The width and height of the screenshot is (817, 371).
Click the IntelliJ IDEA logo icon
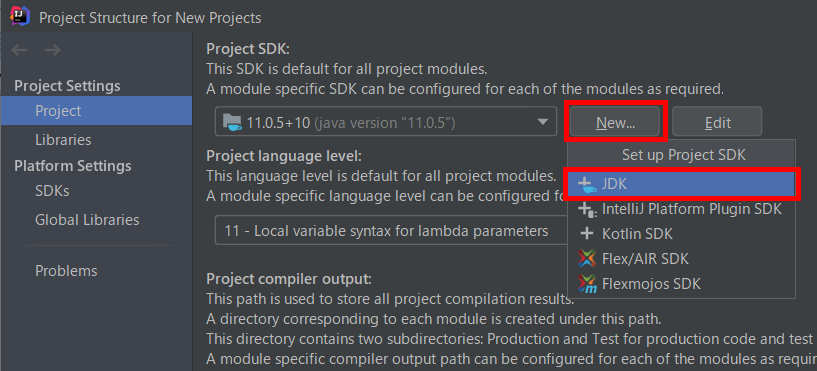(20, 16)
